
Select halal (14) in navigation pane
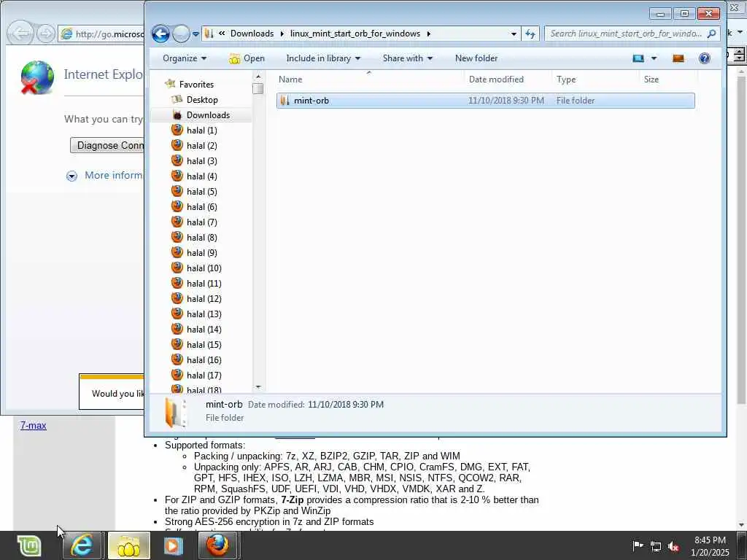(204, 329)
